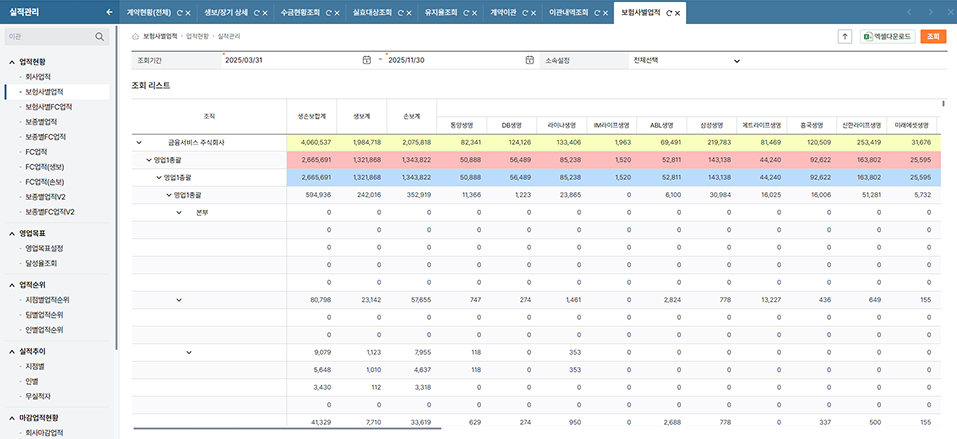This screenshot has height=439, width=957.
Task: Collapse the 본부 tree row
Action: pos(178,212)
